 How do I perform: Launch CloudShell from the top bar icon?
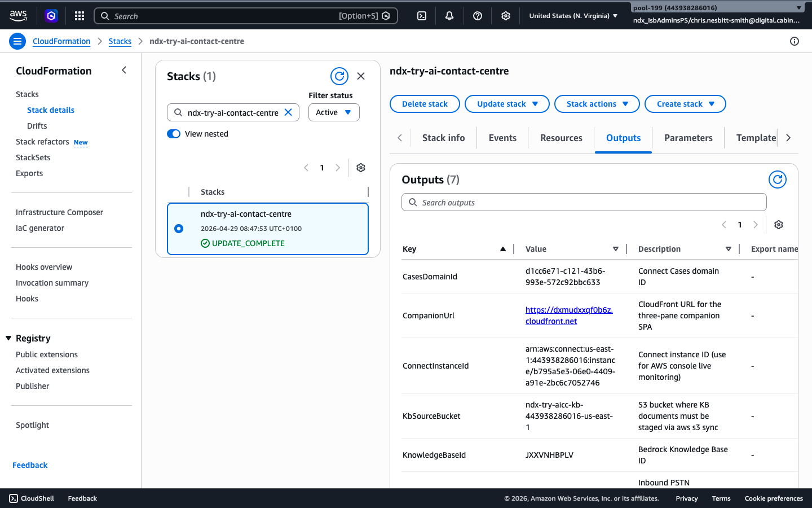422,16
